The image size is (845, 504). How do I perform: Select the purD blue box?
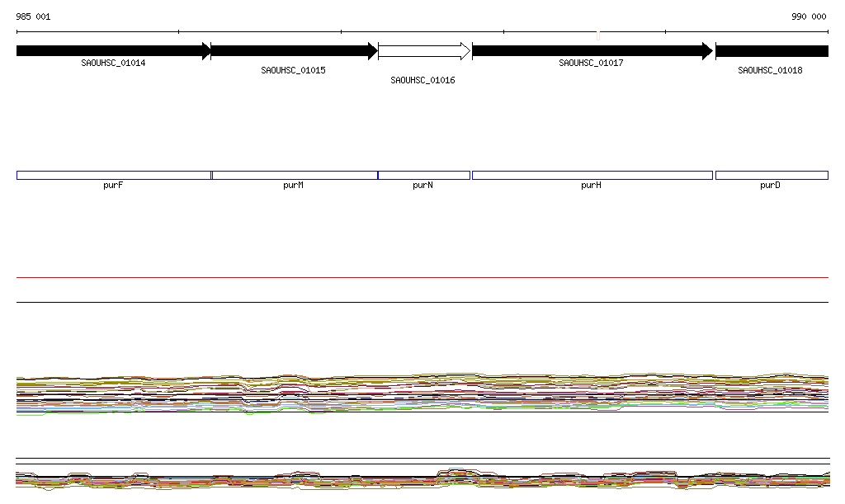point(772,175)
